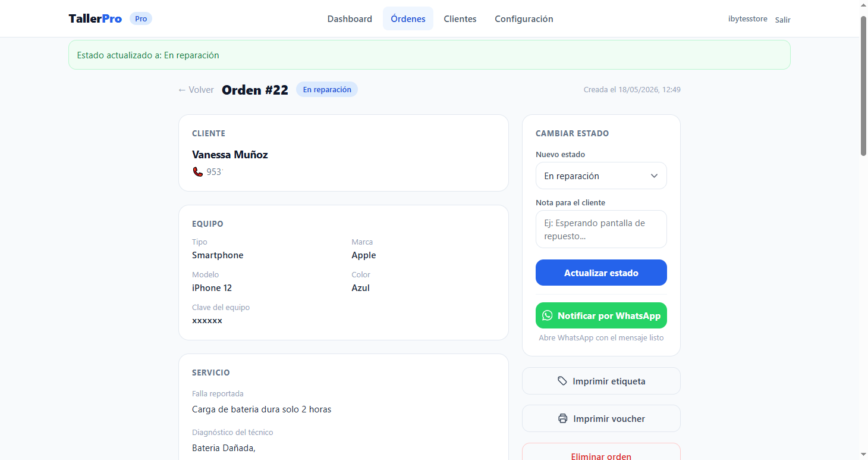Click the iPhone 12 model value

[212, 288]
